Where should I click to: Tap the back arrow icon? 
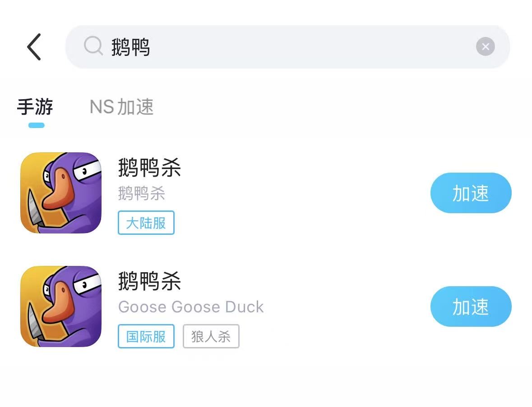click(34, 47)
